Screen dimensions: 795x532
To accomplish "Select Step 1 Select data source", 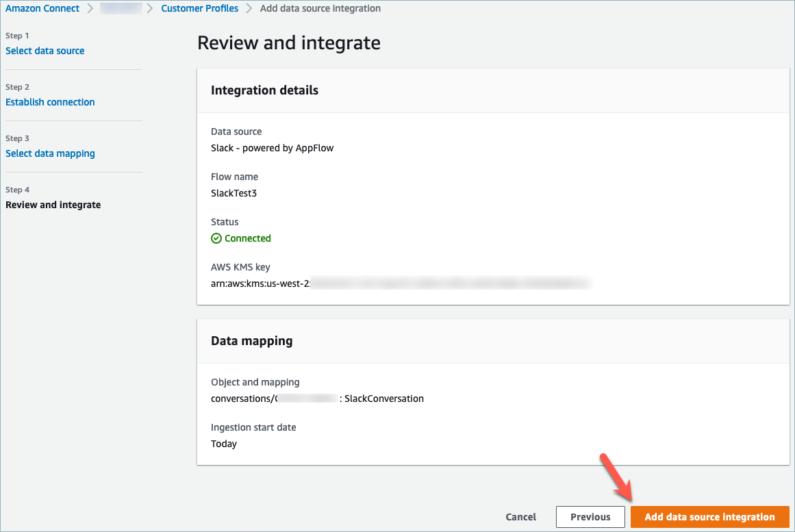I will point(45,51).
